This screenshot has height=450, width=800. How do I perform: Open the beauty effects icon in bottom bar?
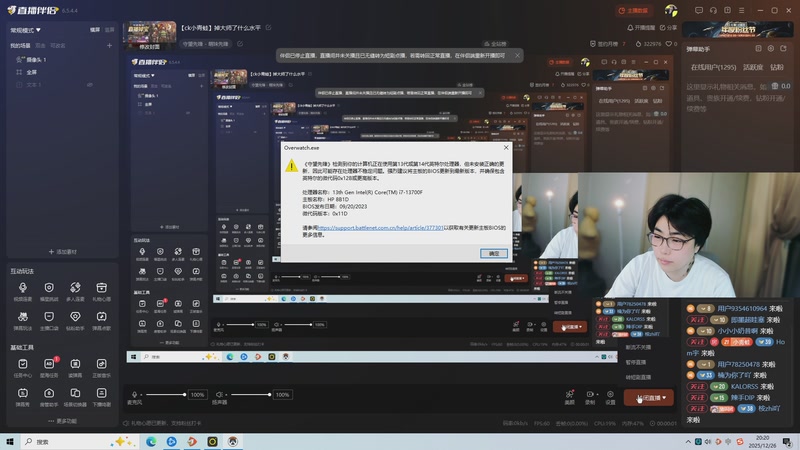[569, 397]
